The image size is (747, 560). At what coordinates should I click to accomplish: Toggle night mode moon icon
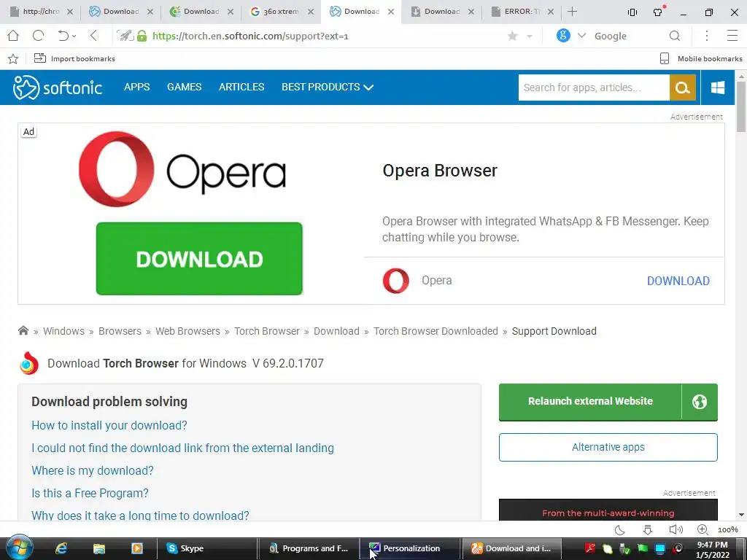coord(619,529)
